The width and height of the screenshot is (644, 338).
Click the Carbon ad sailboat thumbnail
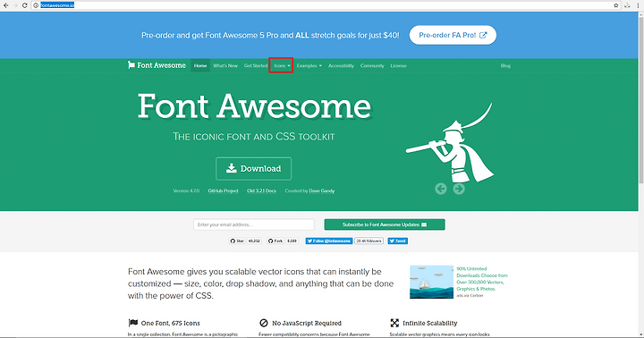tap(431, 282)
